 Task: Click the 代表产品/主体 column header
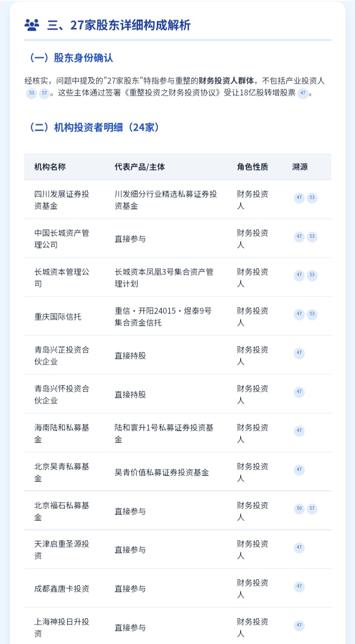(140, 167)
